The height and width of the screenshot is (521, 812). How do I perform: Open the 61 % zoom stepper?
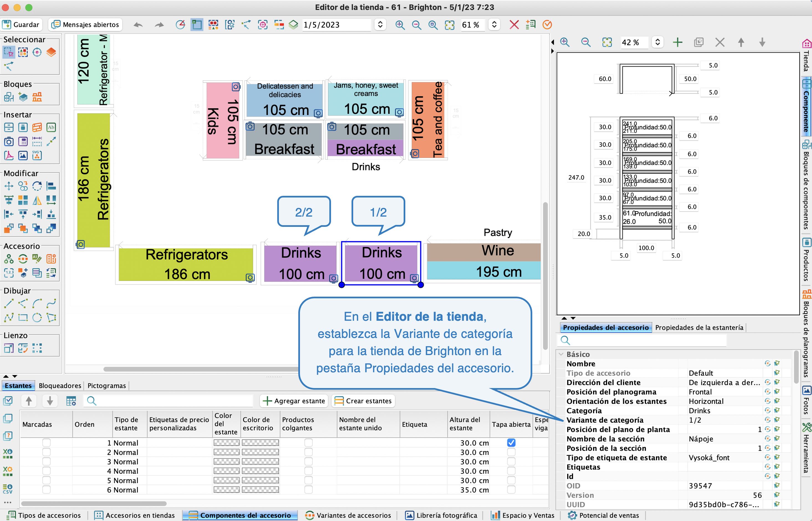(x=494, y=25)
